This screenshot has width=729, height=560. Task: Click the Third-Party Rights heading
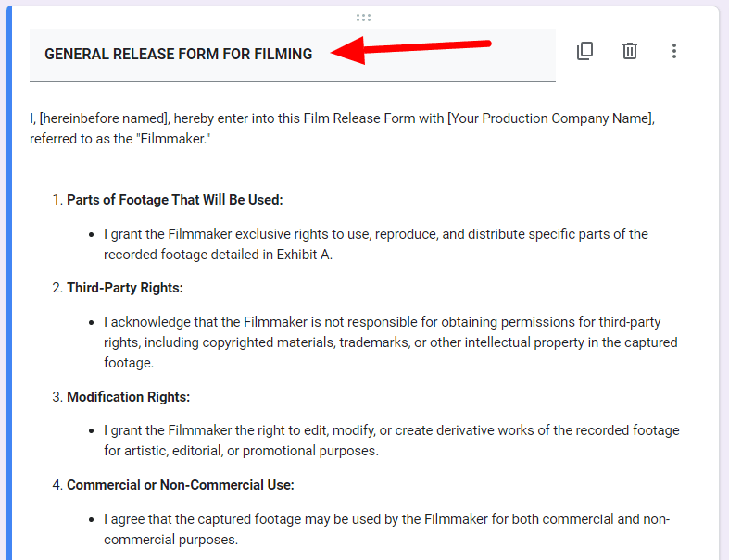coord(125,288)
